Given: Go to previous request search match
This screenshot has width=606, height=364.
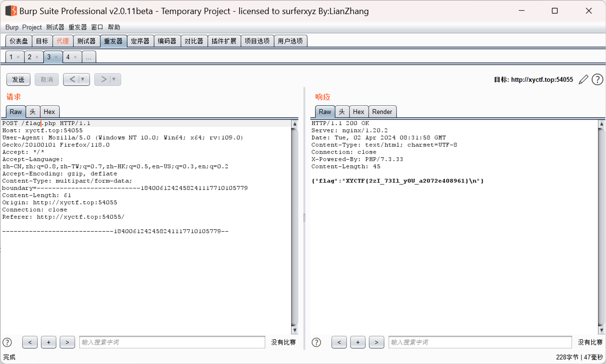Looking at the screenshot, I should (x=30, y=342).
